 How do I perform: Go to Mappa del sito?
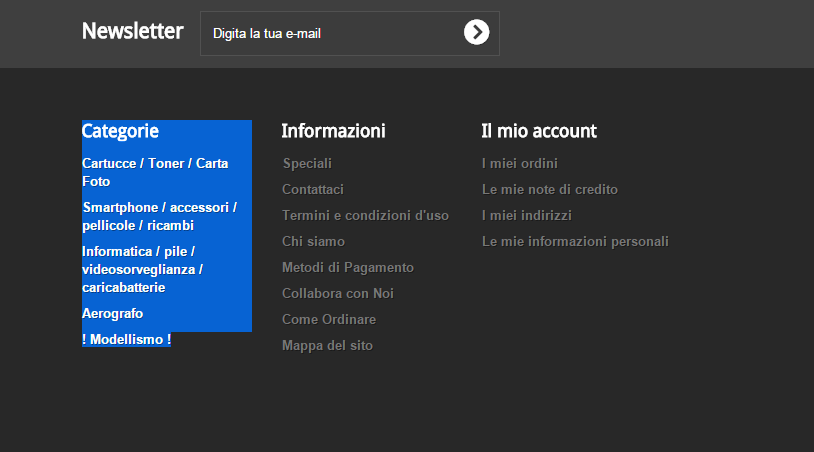[x=327, y=345]
